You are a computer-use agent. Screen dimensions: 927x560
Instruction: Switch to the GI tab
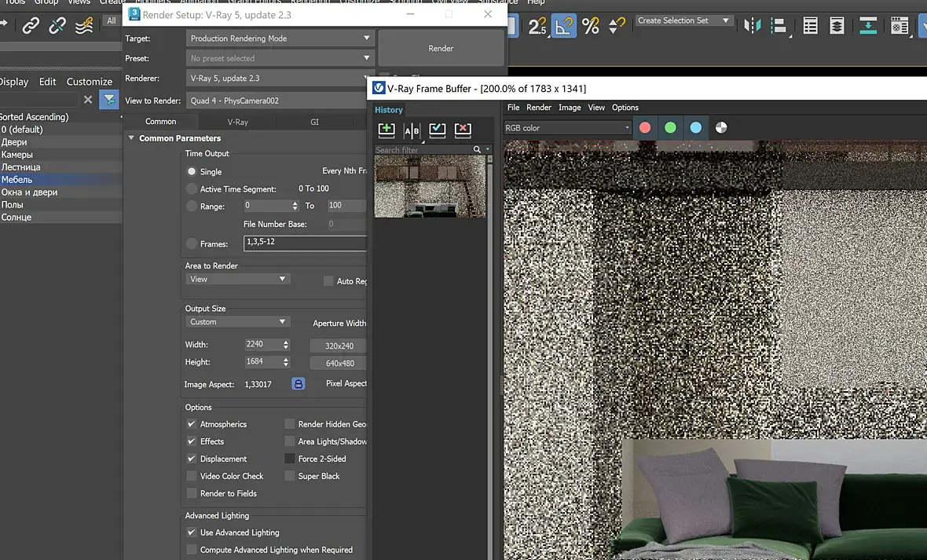(x=314, y=122)
